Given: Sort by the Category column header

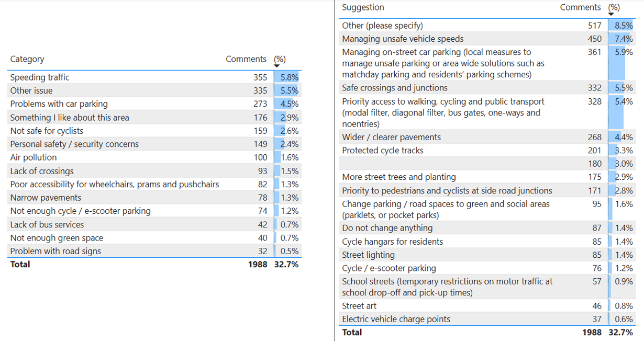Looking at the screenshot, I should (x=27, y=59).
